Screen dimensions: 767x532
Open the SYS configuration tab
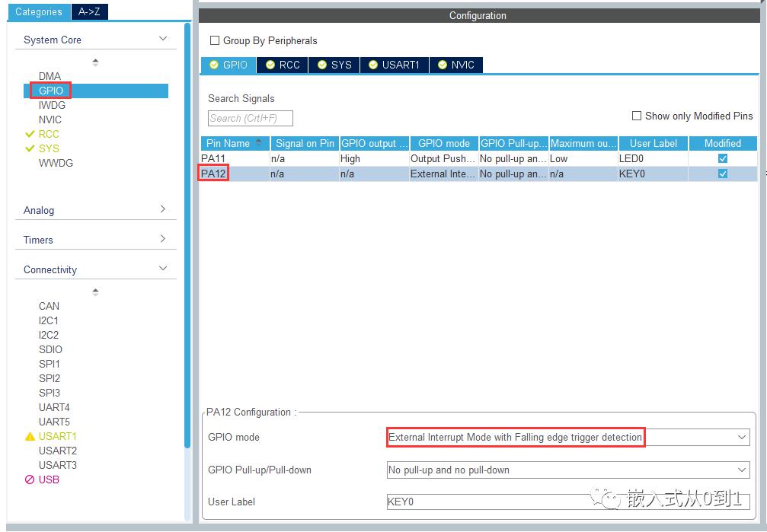[334, 65]
